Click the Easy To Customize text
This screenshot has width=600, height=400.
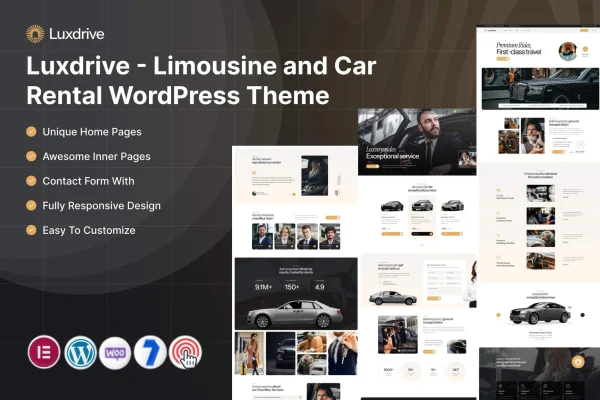pyautogui.click(x=89, y=230)
